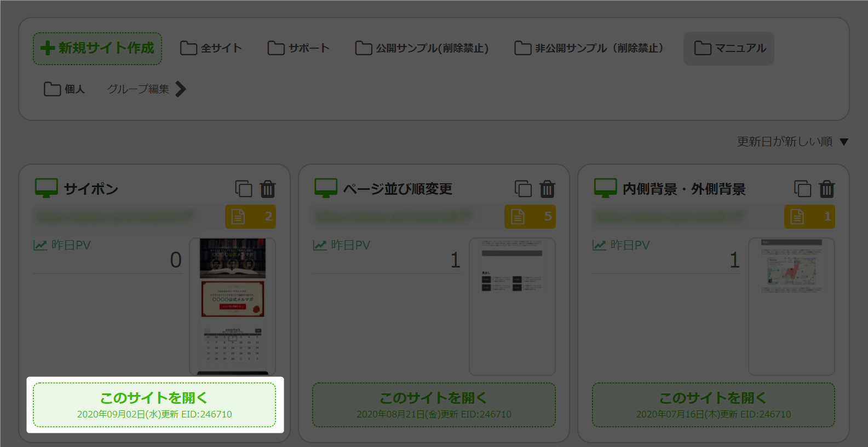Click the グループ編集 link
The height and width of the screenshot is (447, 868).
tap(138, 89)
